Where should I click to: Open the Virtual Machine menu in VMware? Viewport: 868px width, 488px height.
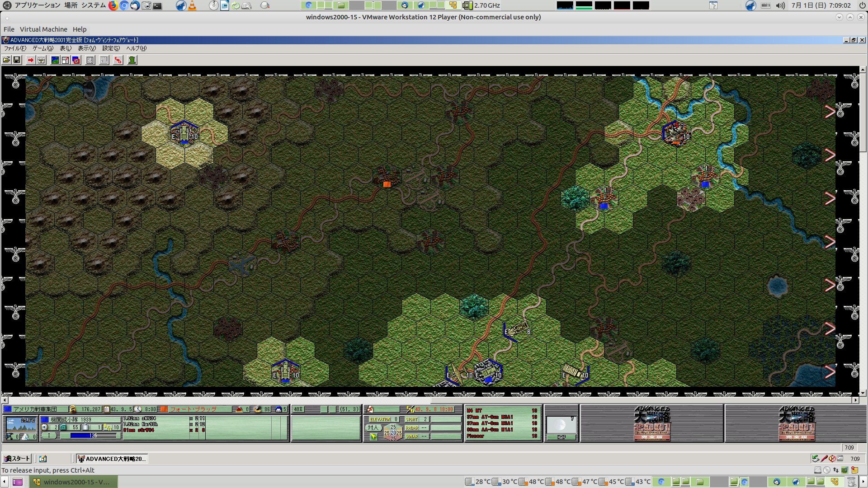[43, 29]
